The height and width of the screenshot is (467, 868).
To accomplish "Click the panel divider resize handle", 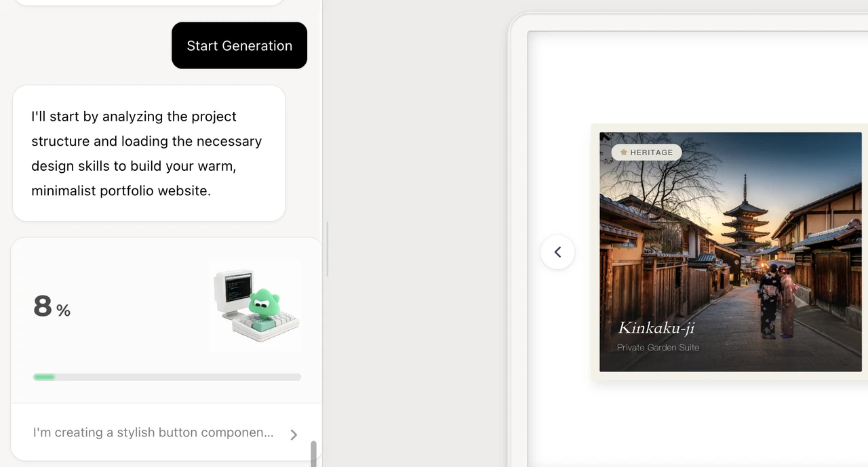I will click(328, 249).
